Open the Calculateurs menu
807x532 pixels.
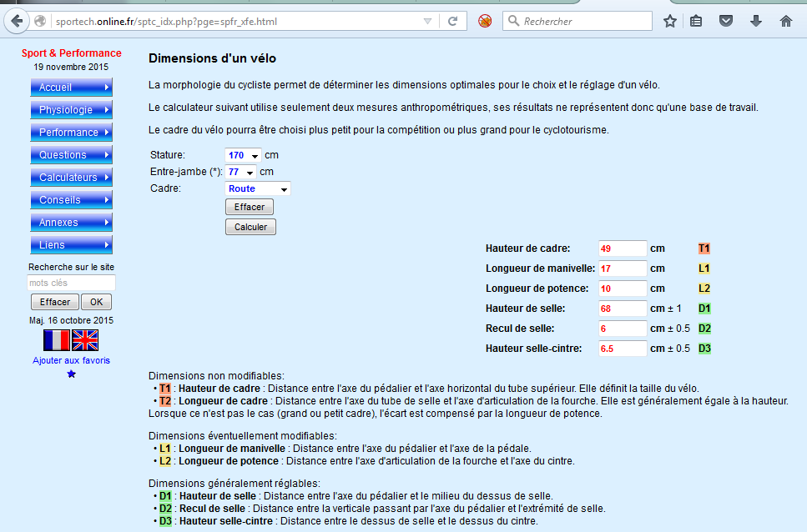click(x=71, y=178)
